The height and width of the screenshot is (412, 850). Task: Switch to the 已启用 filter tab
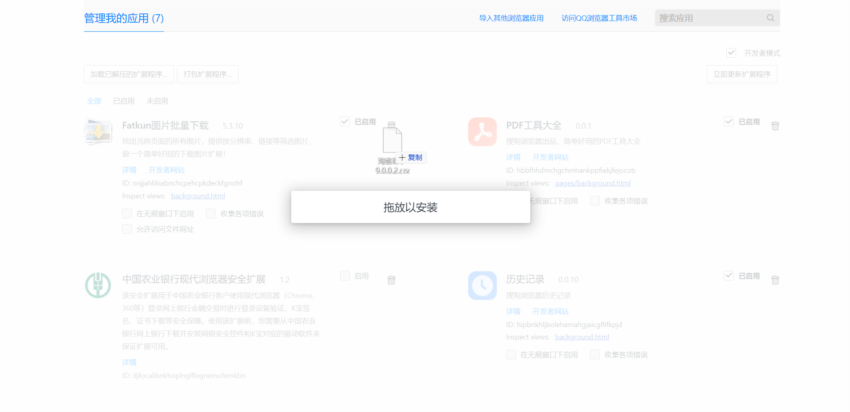(x=124, y=101)
